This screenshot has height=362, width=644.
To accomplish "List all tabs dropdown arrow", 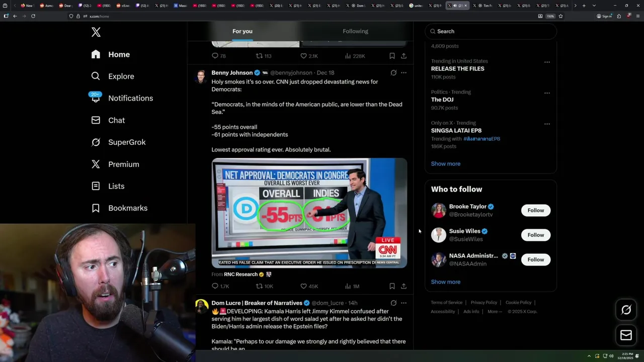I will coord(594,6).
